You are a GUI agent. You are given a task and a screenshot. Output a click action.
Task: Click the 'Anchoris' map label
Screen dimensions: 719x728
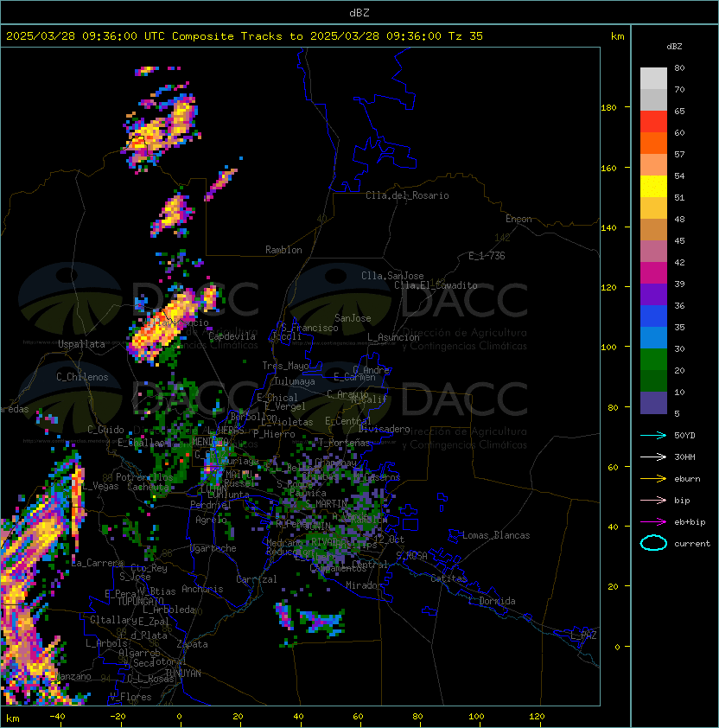tap(202, 589)
